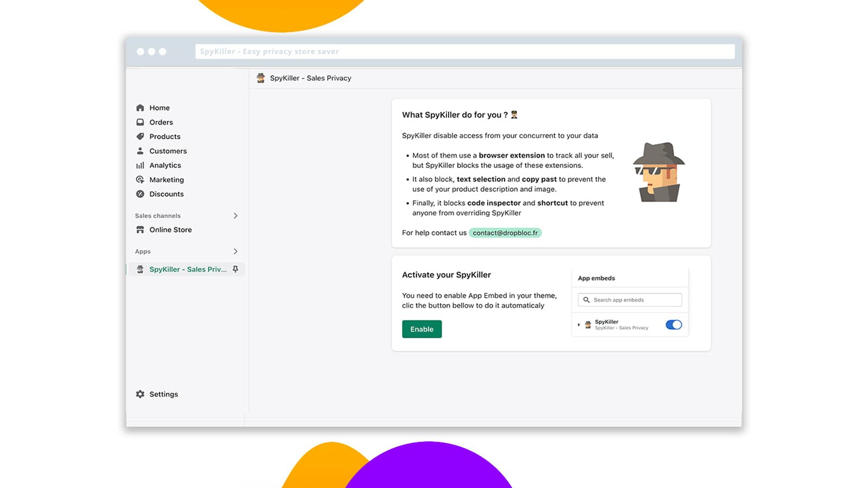This screenshot has height=488, width=868.
Task: Open Discounts percent badge icon
Action: click(x=140, y=194)
